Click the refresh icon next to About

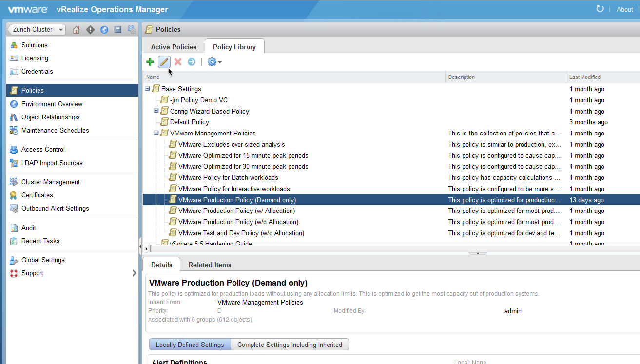[600, 9]
